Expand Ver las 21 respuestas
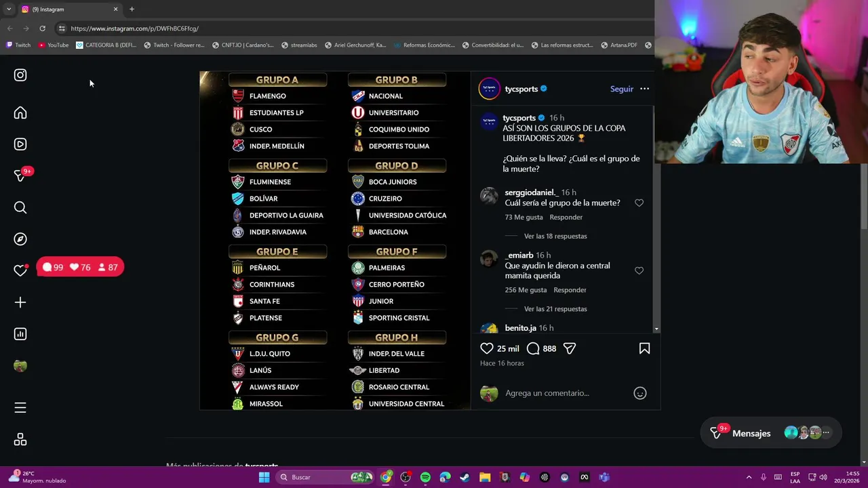This screenshot has width=868, height=488. (555, 309)
